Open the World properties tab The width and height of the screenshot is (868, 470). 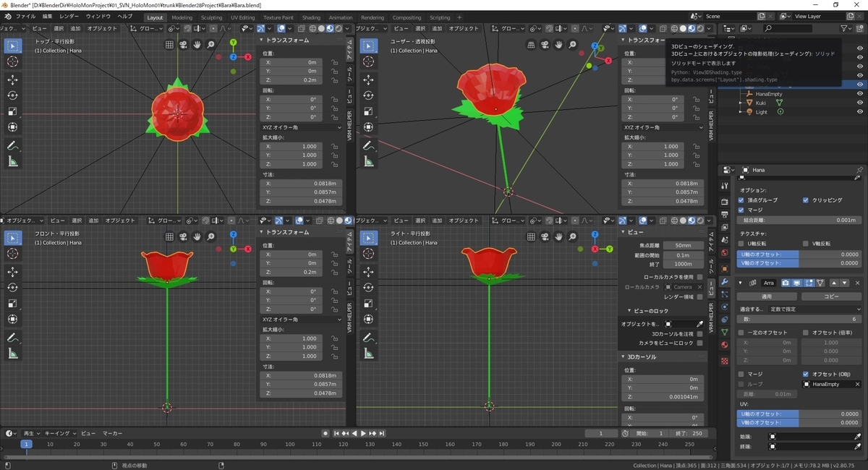tap(724, 253)
